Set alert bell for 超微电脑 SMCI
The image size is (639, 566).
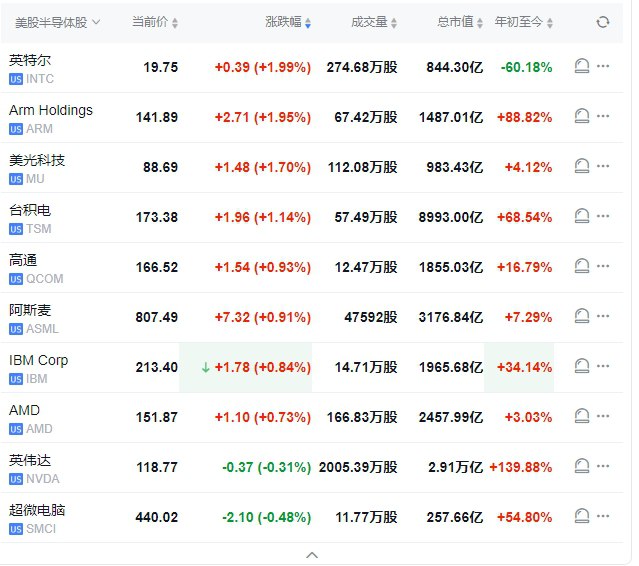pos(582,516)
